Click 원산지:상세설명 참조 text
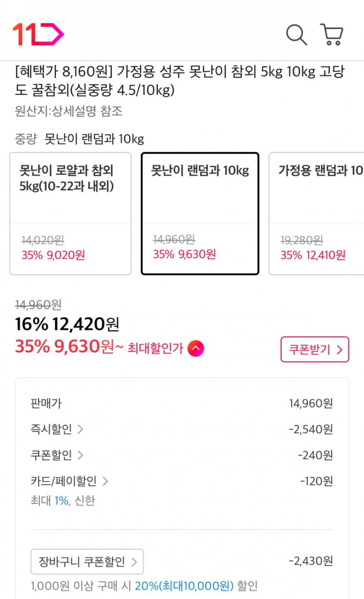The width and height of the screenshot is (364, 599). [69, 111]
